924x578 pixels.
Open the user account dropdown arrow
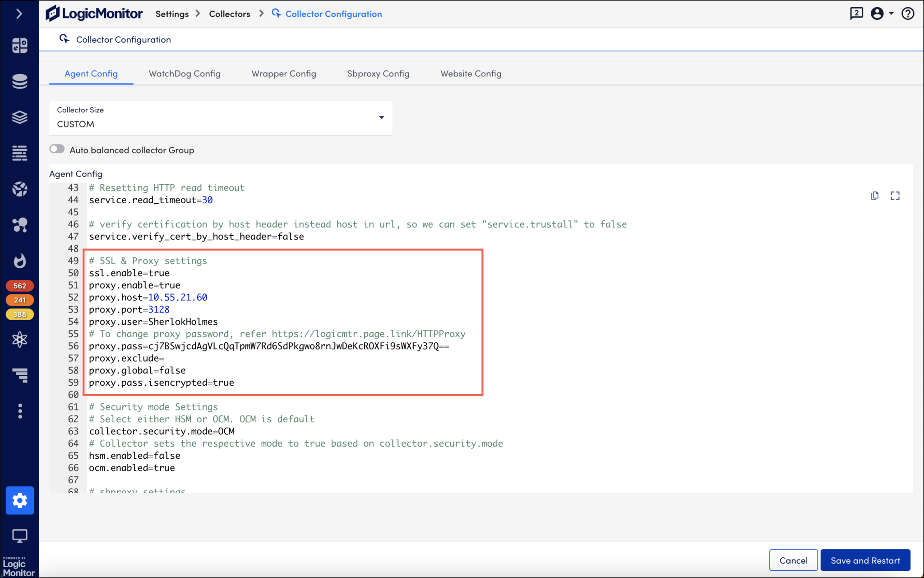892,14
